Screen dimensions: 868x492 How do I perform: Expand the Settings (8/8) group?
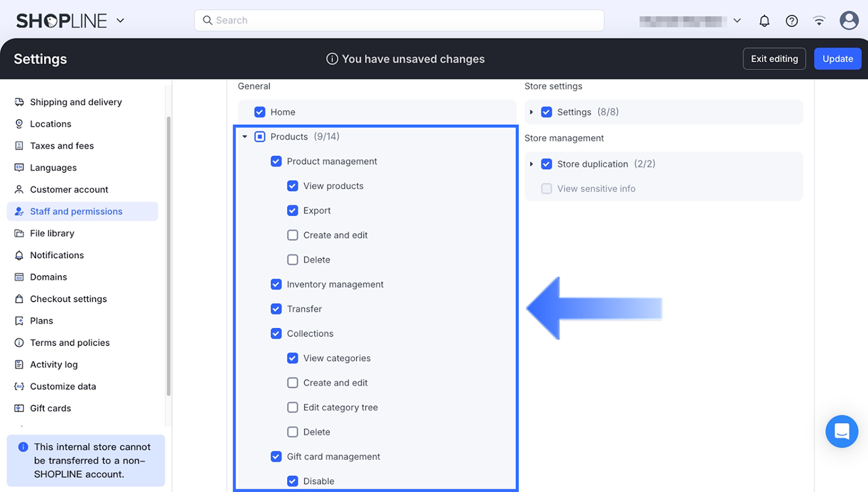[x=531, y=112]
